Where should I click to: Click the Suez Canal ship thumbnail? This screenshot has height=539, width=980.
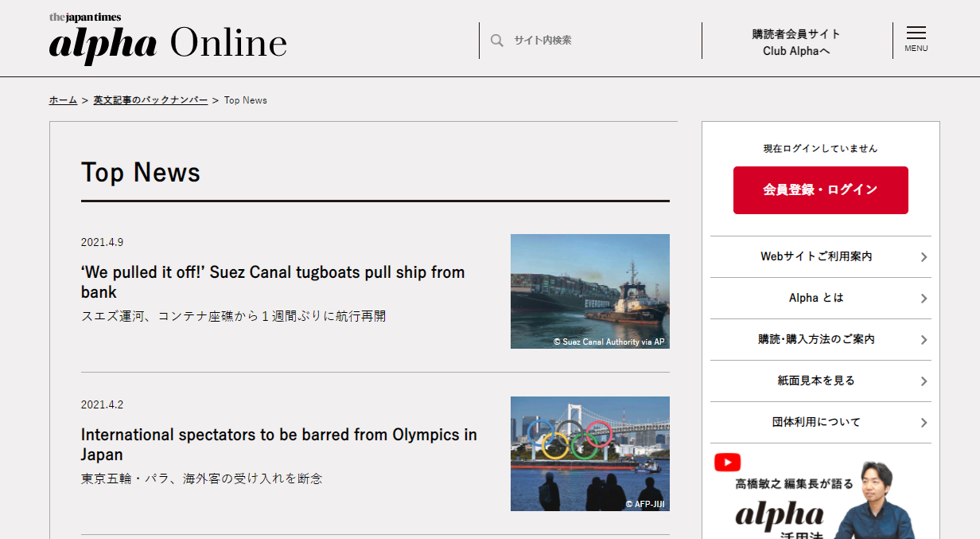pyautogui.click(x=589, y=291)
